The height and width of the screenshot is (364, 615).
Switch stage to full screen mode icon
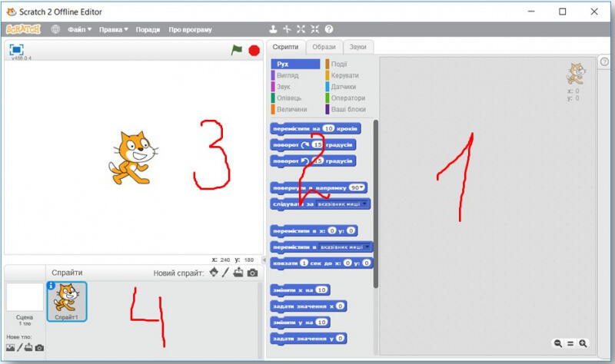pyautogui.click(x=16, y=50)
